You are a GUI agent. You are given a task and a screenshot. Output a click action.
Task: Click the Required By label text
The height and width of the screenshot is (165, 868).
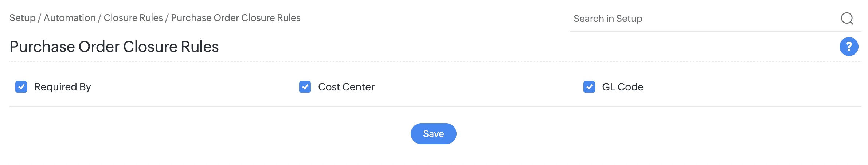[x=63, y=87]
